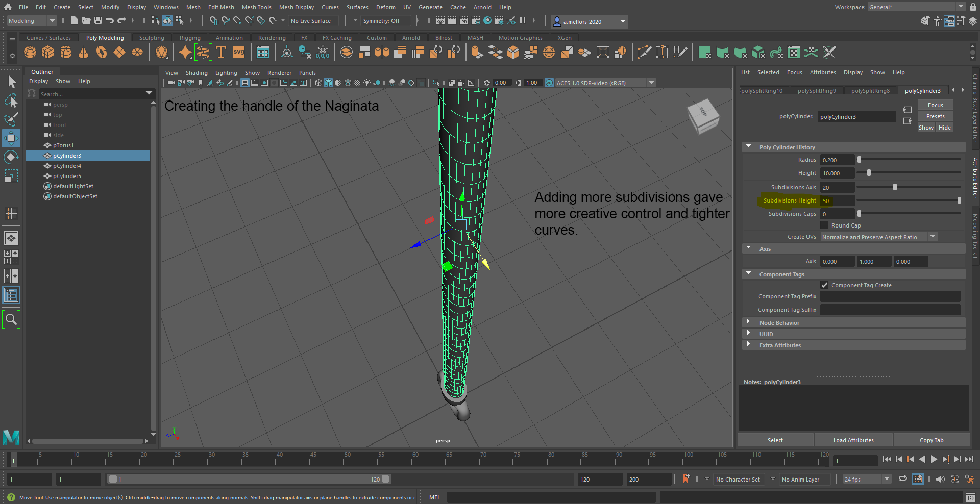The width and height of the screenshot is (980, 504).
Task: Expand the Node Behavior section
Action: point(779,323)
